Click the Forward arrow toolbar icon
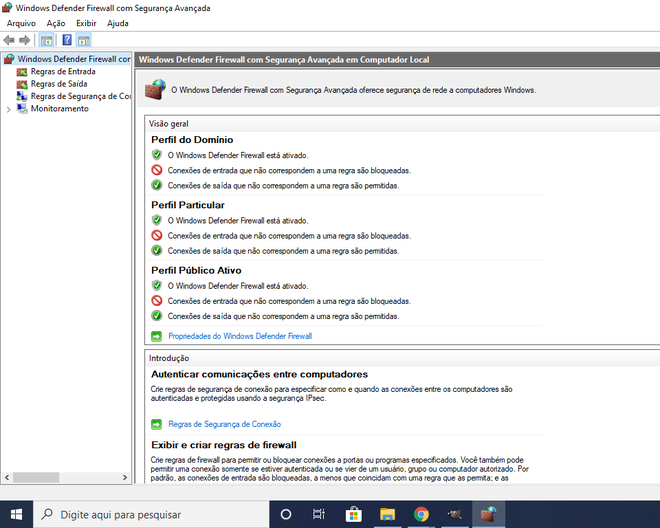Viewport: 660px width, 528px height. click(x=25, y=40)
